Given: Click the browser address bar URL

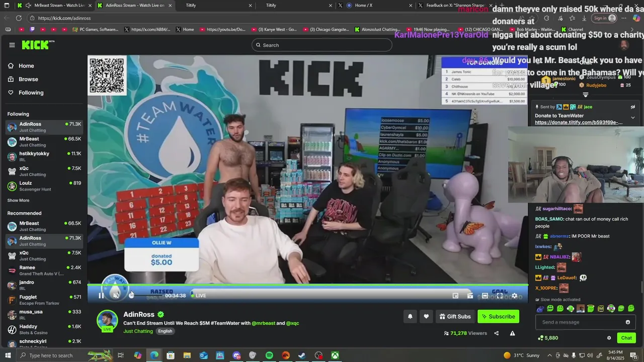Looking at the screenshot, I should pyautogui.click(x=64, y=18).
